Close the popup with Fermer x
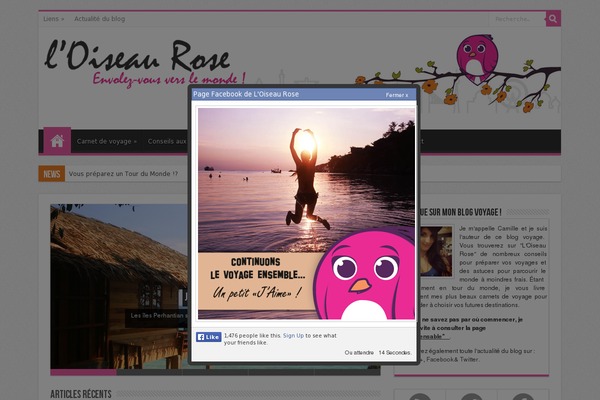The image size is (600, 400). coord(397,95)
